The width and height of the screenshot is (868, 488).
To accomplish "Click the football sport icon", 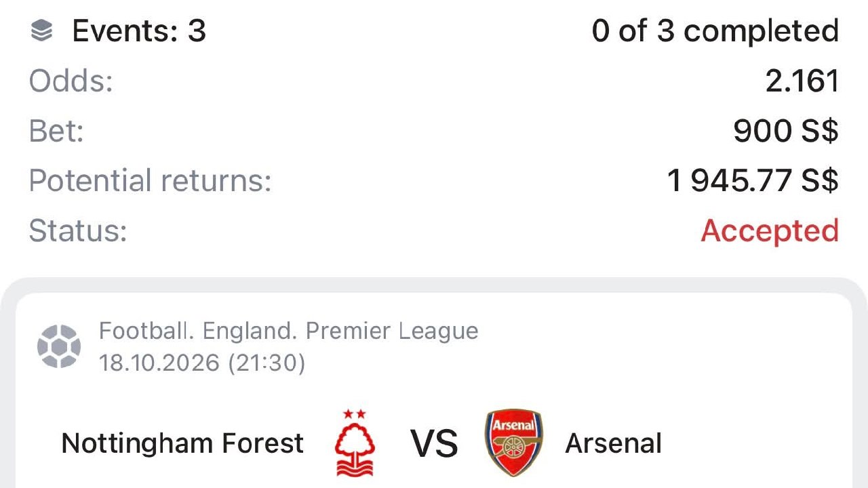I will [59, 346].
